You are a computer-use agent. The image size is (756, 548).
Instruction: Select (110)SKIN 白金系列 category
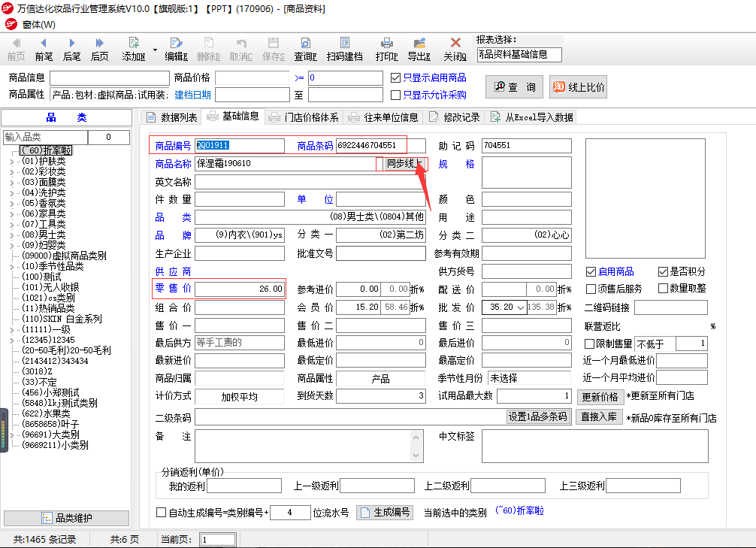pos(62,319)
